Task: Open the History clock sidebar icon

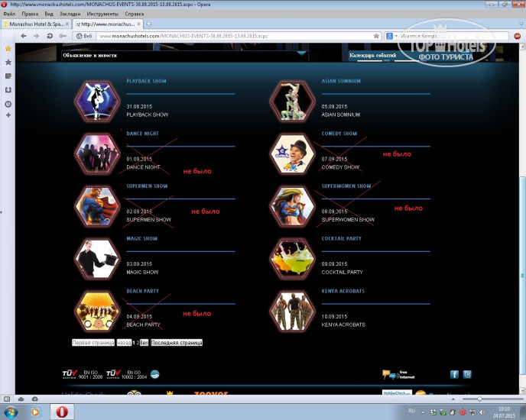Action: [x=8, y=104]
